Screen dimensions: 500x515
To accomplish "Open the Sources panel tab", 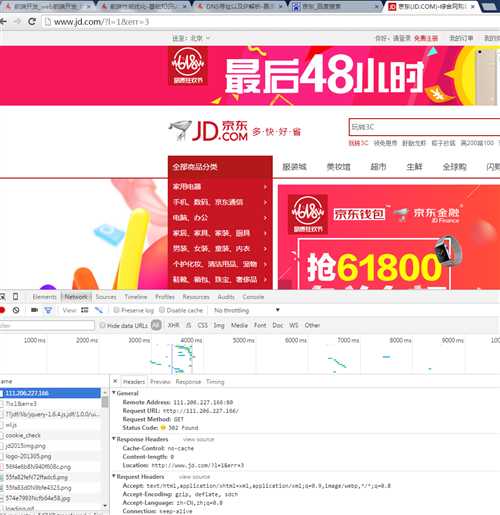I will (106, 297).
